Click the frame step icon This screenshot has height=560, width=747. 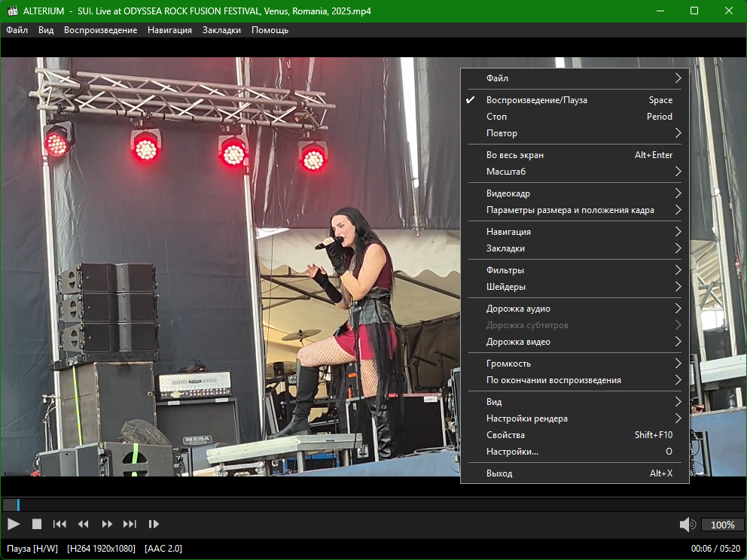click(154, 524)
